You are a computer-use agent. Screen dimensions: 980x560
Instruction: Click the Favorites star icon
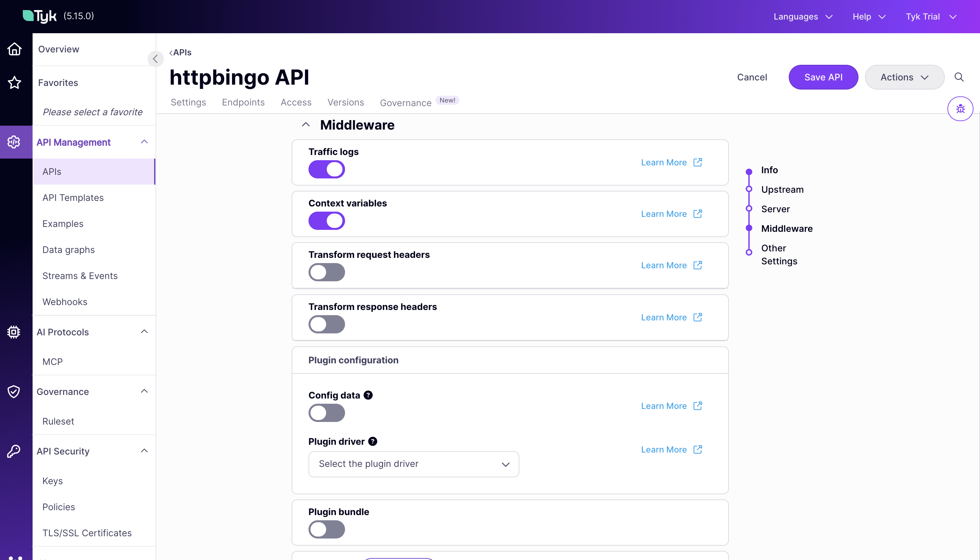pyautogui.click(x=14, y=82)
